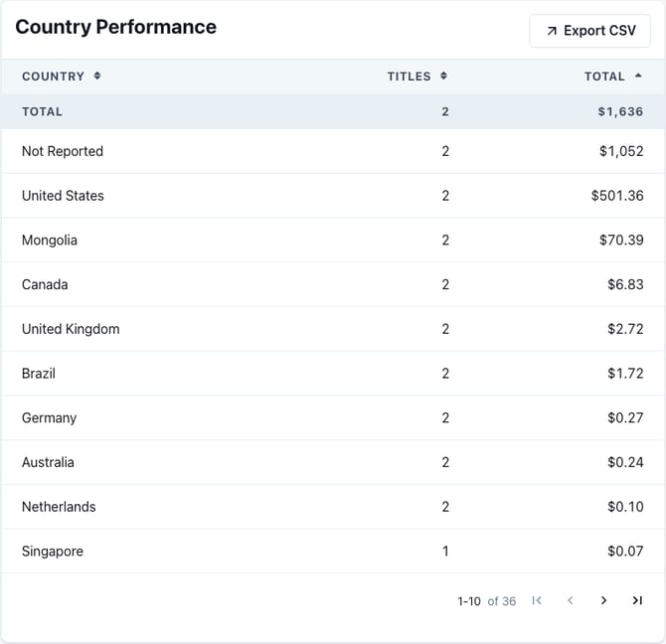Click the $0.27 Germany total
Screen dimensions: 666x644
click(625, 418)
